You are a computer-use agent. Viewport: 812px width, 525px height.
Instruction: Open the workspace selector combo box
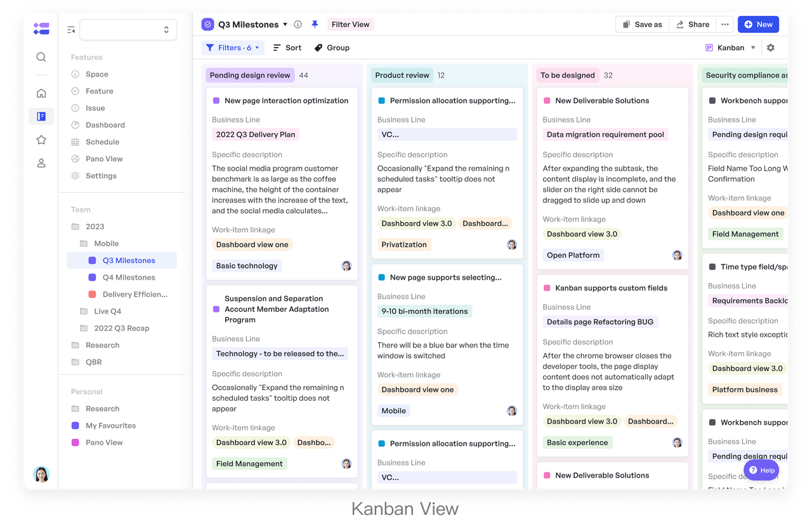coord(128,29)
